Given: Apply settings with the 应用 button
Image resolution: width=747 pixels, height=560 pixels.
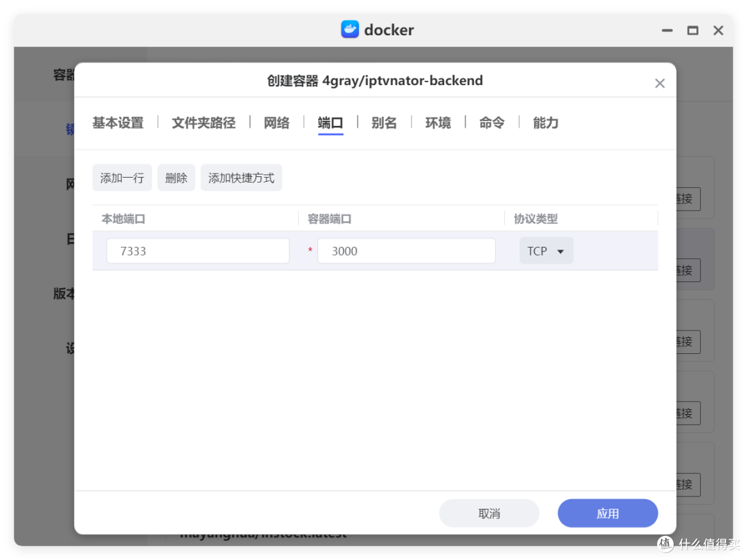Looking at the screenshot, I should pyautogui.click(x=607, y=513).
